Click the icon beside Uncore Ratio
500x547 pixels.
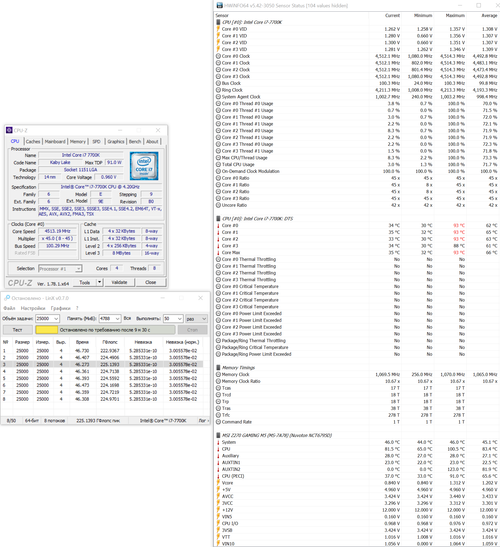218,205
